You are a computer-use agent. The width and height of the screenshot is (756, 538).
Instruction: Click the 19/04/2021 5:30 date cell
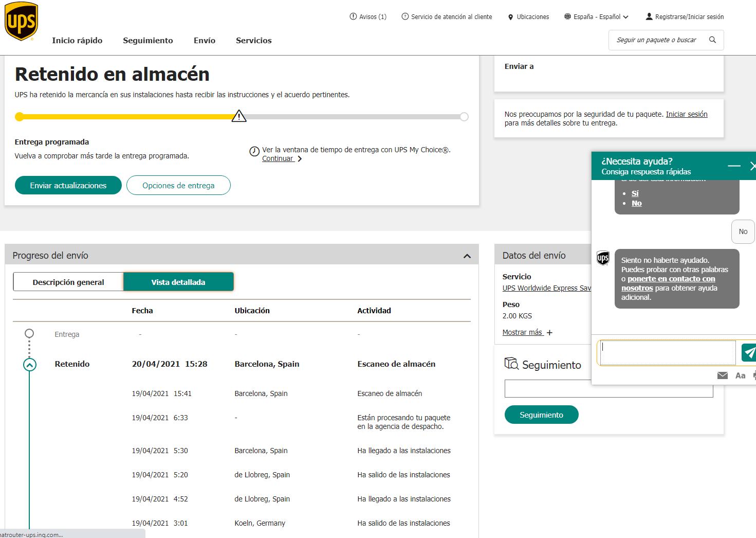pos(160,451)
